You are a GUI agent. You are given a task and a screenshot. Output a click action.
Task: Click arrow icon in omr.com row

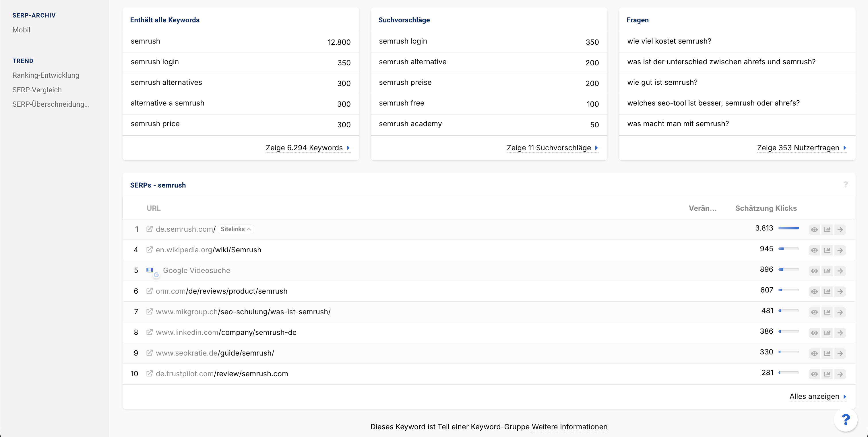(x=840, y=292)
